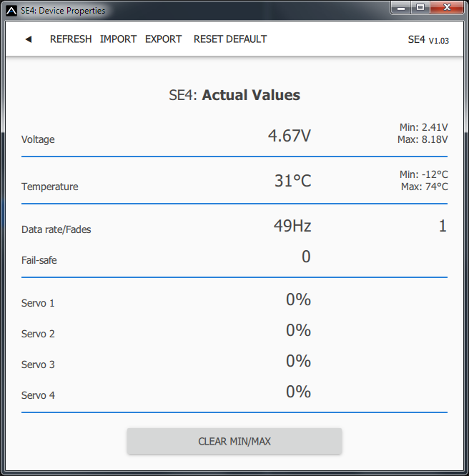Choose EXPORT in the top bar
This screenshot has width=469, height=476.
tap(163, 39)
